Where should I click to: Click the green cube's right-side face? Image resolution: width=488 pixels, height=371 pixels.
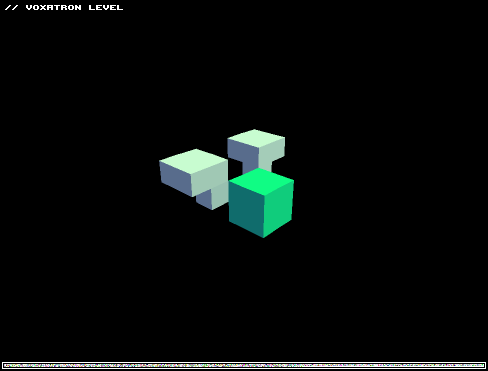[x=278, y=207]
